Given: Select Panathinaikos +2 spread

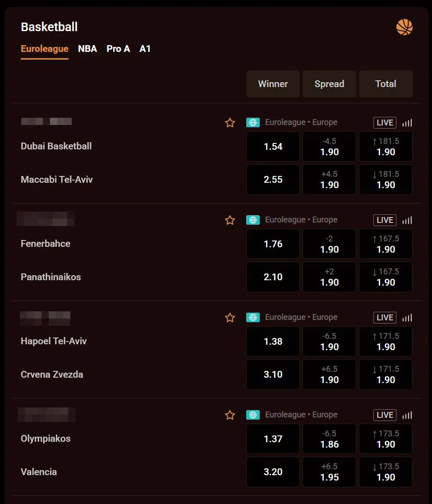Looking at the screenshot, I should (329, 277).
